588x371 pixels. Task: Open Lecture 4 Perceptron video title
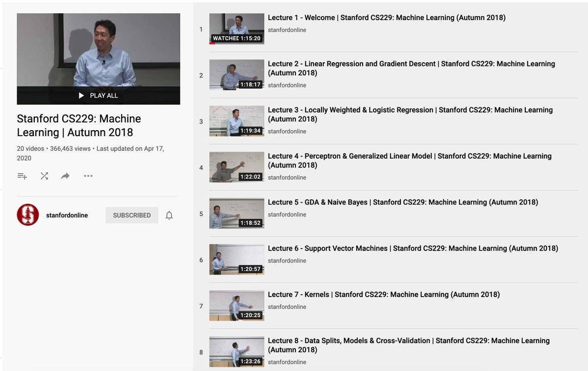[409, 160]
